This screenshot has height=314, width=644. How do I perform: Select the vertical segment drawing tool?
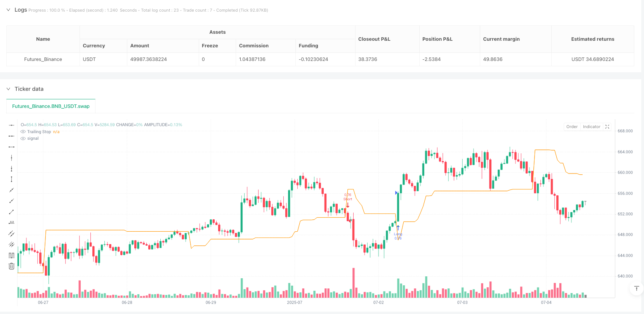(x=12, y=179)
